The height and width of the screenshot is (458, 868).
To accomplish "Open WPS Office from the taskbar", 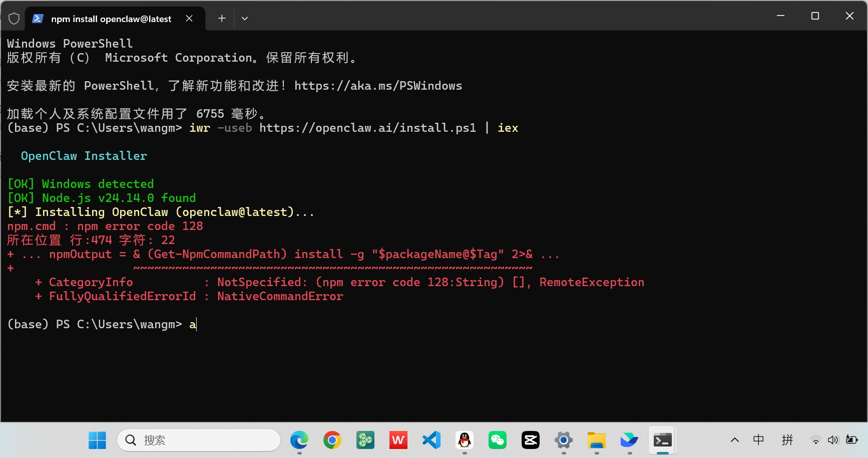I will (x=398, y=440).
